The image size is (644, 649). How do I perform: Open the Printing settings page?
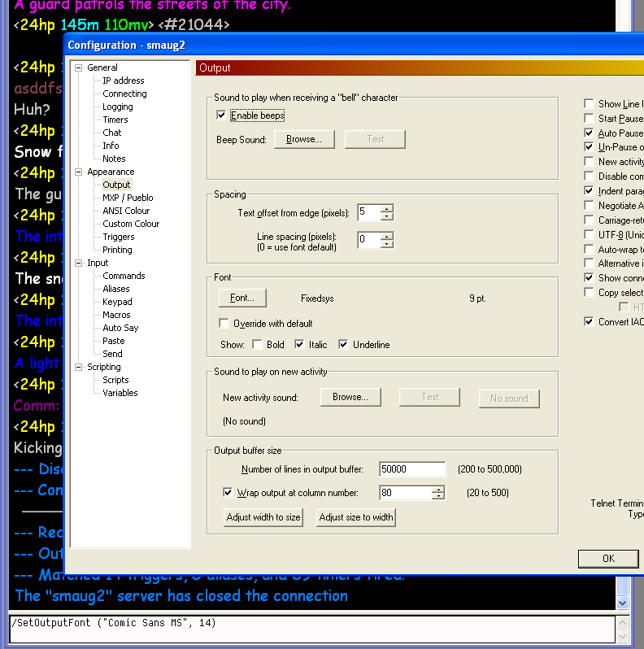(117, 250)
